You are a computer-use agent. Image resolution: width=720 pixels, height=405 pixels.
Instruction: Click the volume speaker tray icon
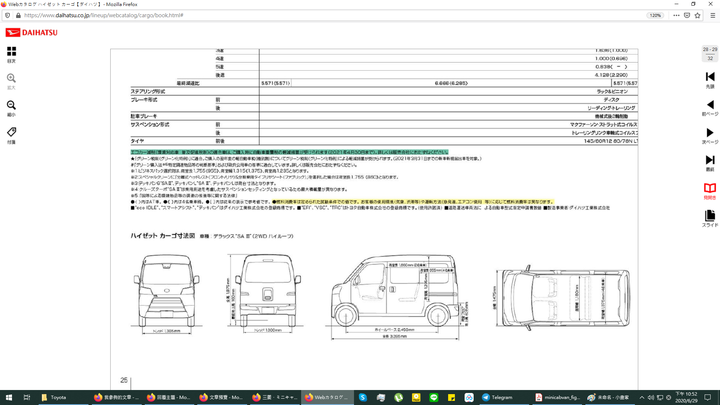(x=651, y=398)
